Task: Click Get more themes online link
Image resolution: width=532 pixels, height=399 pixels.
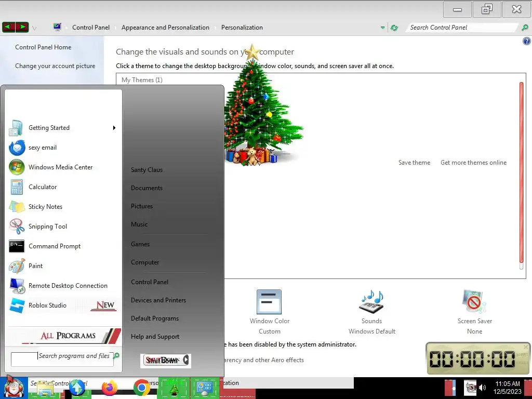Action: 473,163
